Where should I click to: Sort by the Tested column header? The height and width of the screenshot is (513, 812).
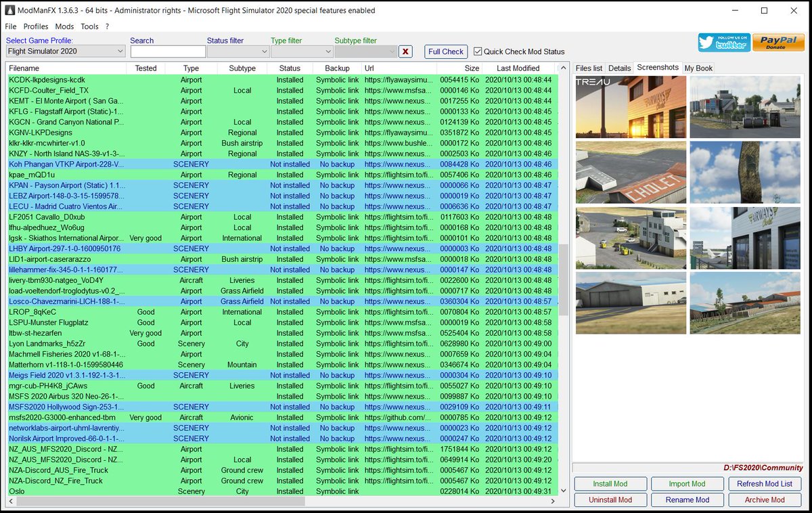145,68
